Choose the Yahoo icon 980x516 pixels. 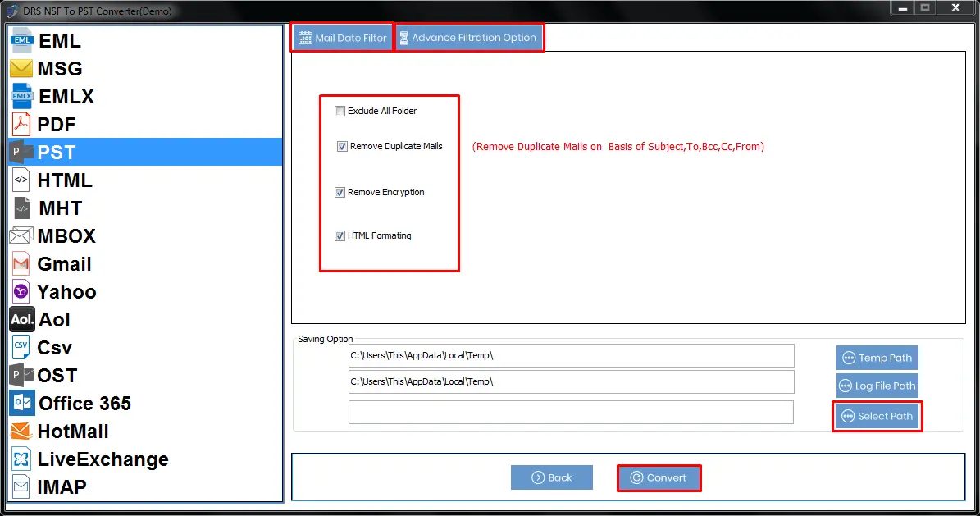(x=21, y=291)
